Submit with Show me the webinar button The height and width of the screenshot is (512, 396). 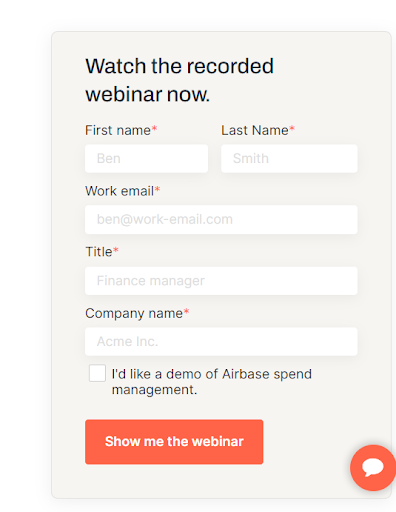(x=174, y=442)
